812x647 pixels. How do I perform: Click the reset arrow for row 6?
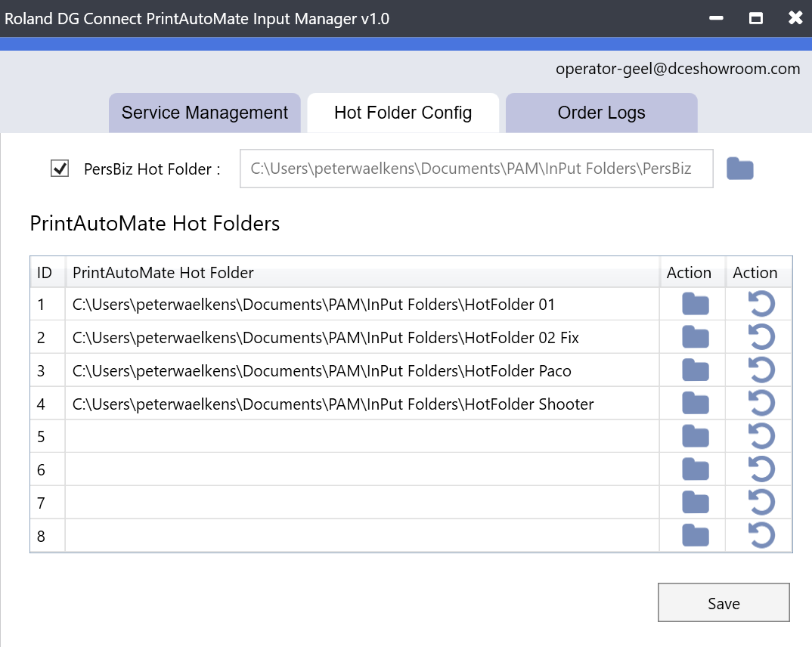pos(761,469)
